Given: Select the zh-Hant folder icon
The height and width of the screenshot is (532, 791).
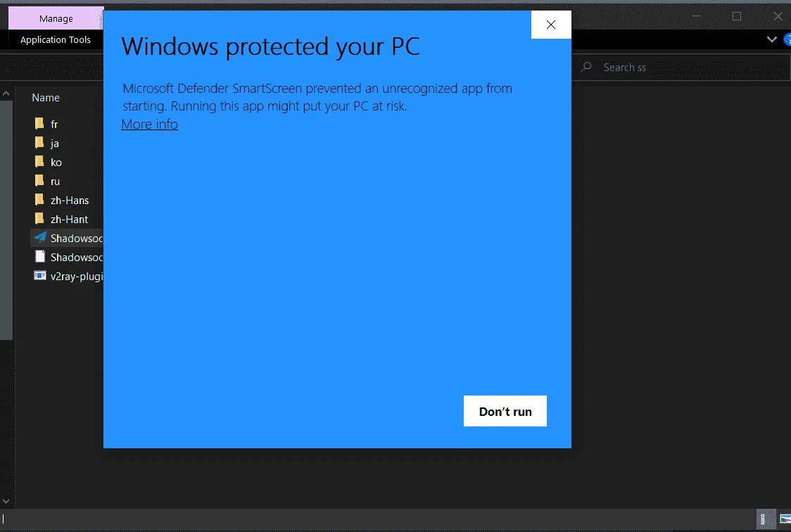Looking at the screenshot, I should pyautogui.click(x=39, y=219).
